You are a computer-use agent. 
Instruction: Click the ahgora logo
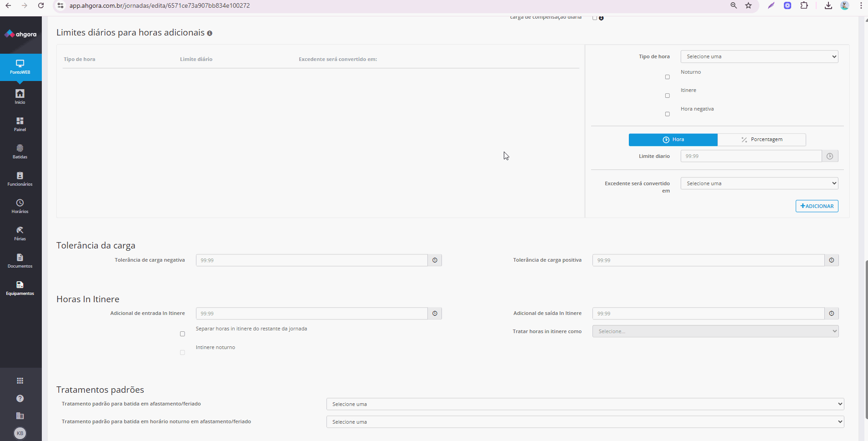(x=20, y=34)
